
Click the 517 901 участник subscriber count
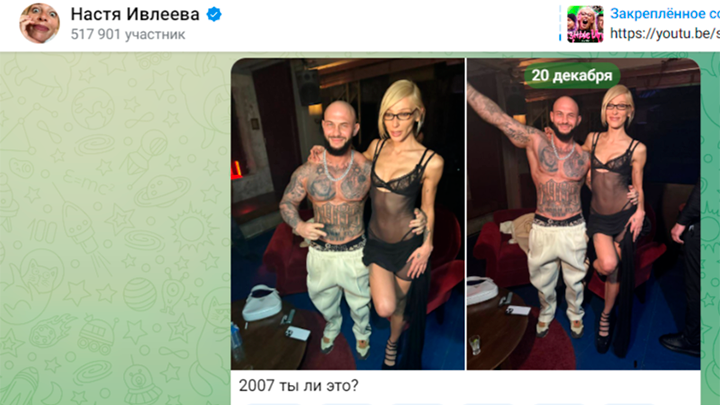click(x=128, y=34)
